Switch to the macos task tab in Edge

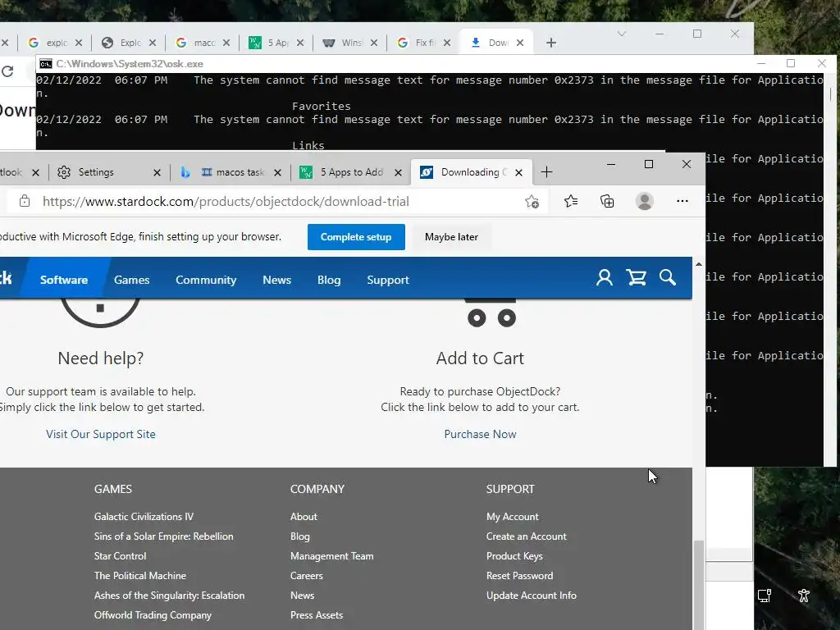click(x=230, y=172)
